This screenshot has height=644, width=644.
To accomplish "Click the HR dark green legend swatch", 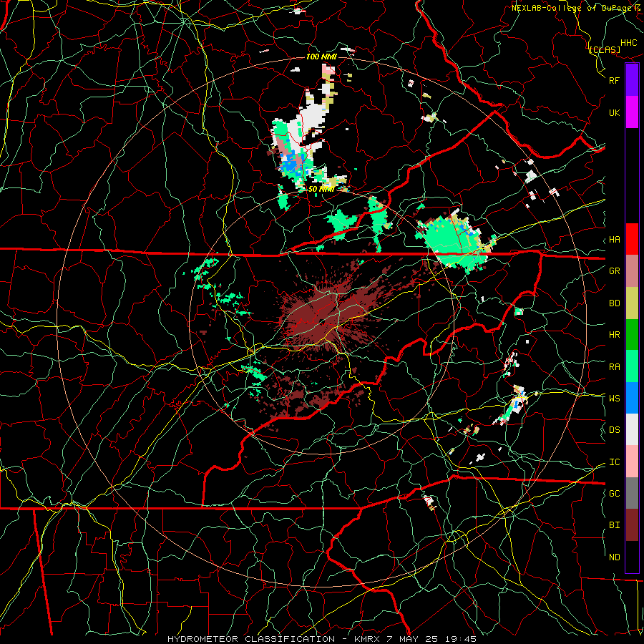I will [632, 334].
